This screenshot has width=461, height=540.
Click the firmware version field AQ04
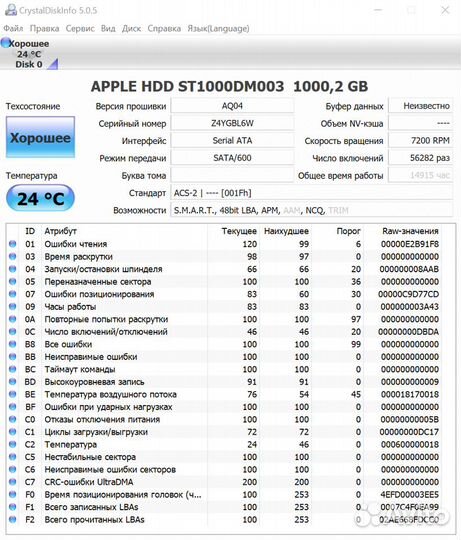[x=232, y=106]
